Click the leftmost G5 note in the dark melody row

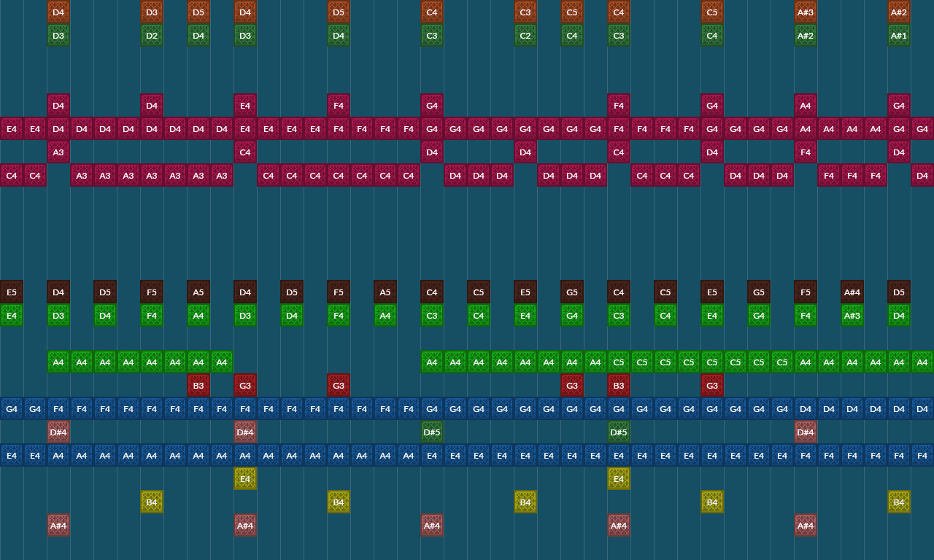coord(571,292)
